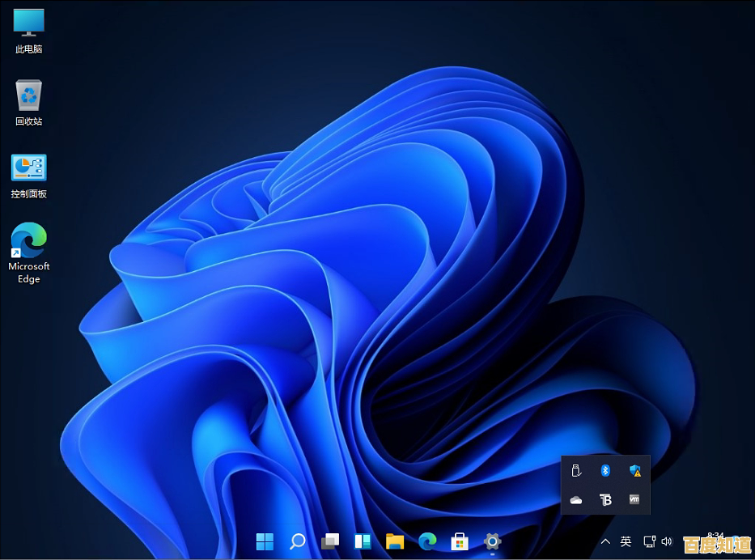Viewport: 755px width, 560px height.
Task: Open OneDrive from the tray overflow
Action: coord(575,500)
